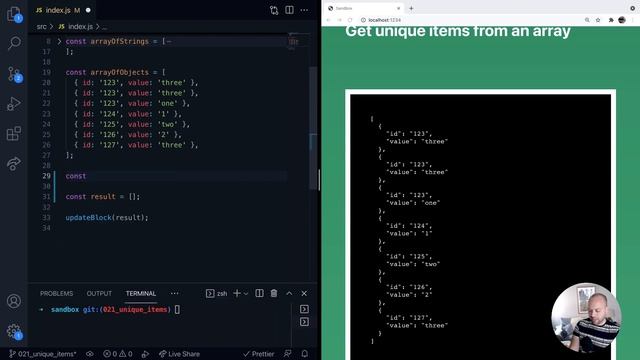Click the breadcrumb ellipsis after index.js

[104, 27]
